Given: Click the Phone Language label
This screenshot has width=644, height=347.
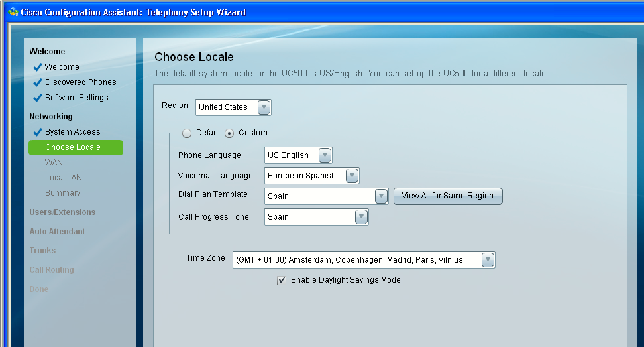Looking at the screenshot, I should click(x=209, y=155).
